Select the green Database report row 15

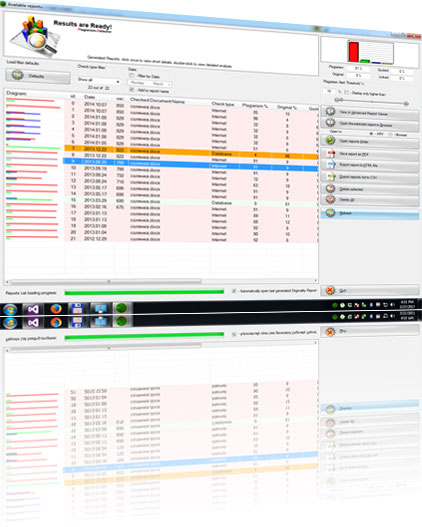[191, 201]
